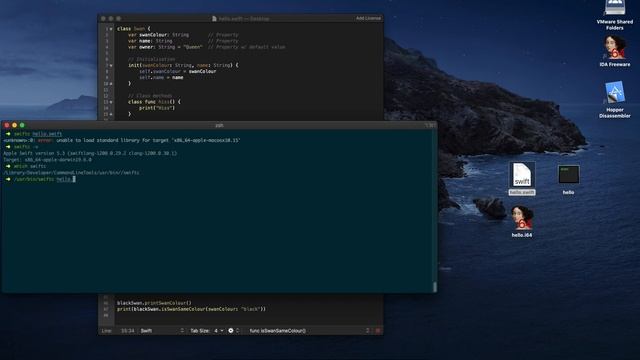Select the hello.swift file icon on desktop
The height and width of the screenshot is (360, 640).
pos(522,179)
